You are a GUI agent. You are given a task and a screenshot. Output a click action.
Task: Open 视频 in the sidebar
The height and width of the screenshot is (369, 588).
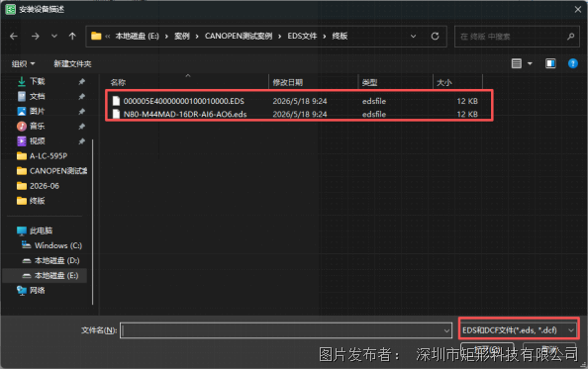tap(38, 141)
